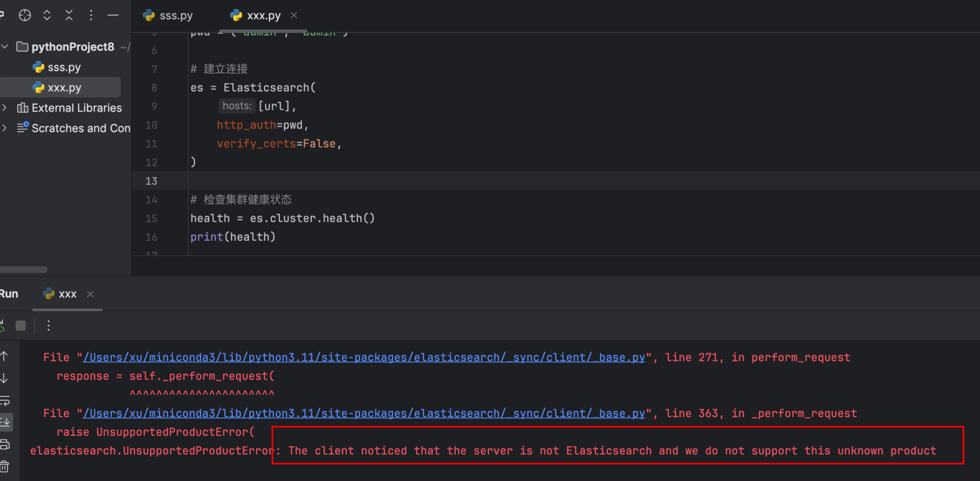Toggle soft-wrap in the Run console
Image resolution: width=980 pixels, height=481 pixels.
[6, 400]
